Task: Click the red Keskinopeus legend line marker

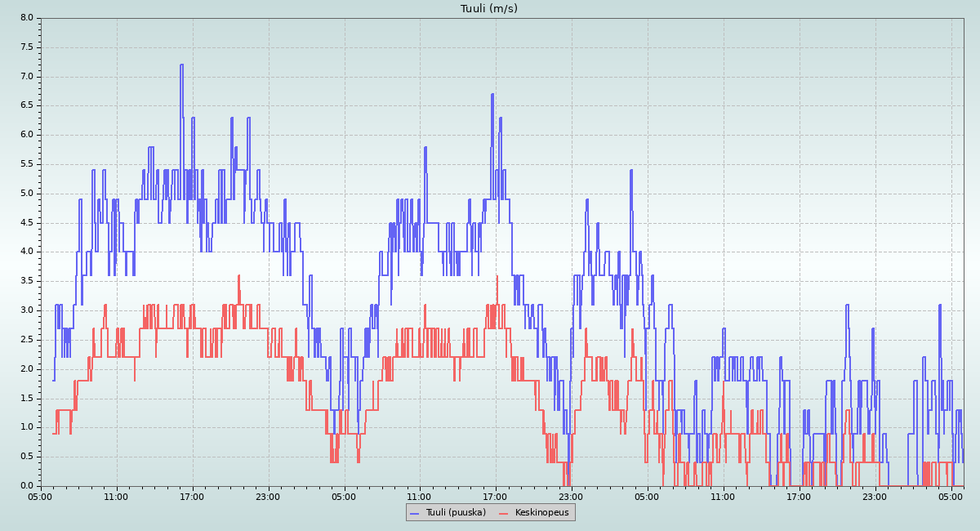Action: click(x=503, y=513)
